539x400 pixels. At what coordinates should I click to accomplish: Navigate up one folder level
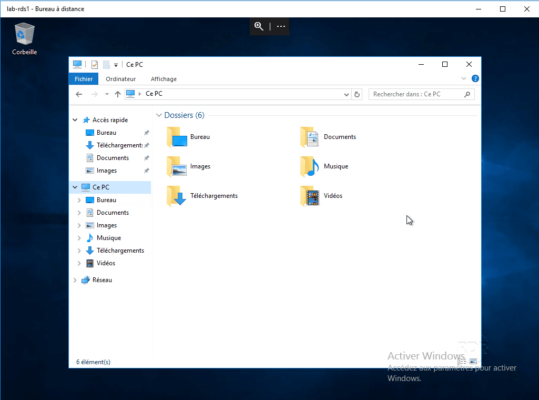[x=118, y=94]
